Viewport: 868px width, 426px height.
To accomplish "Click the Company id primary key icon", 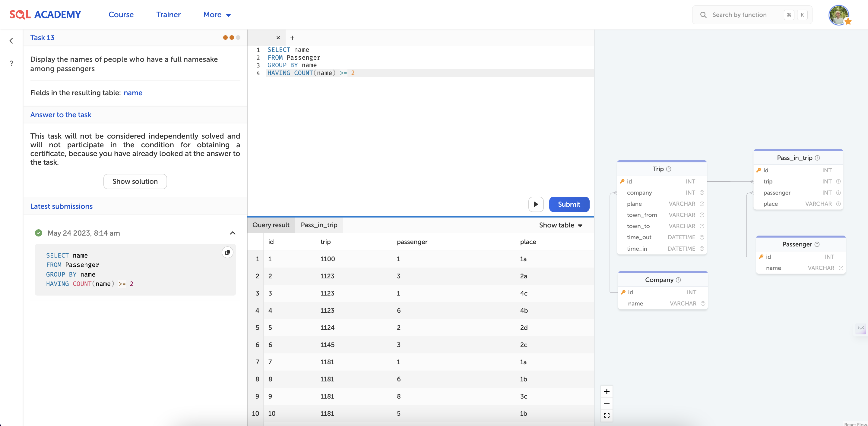I will tap(623, 293).
